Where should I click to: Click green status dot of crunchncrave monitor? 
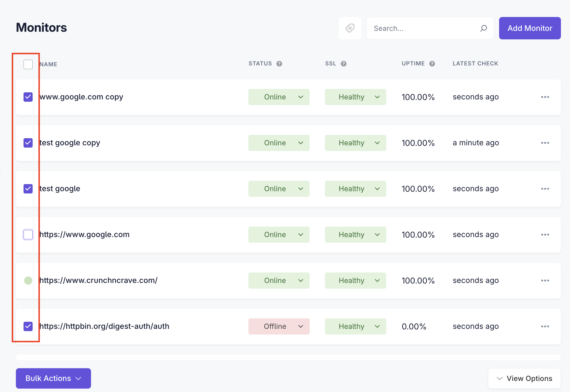[28, 281]
